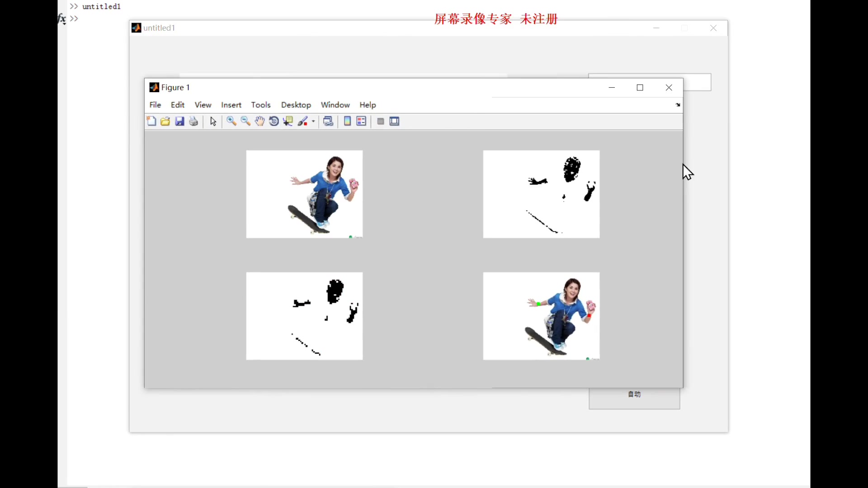Expand the Brush color dropdown arrow
The height and width of the screenshot is (488, 868).
[x=313, y=121]
